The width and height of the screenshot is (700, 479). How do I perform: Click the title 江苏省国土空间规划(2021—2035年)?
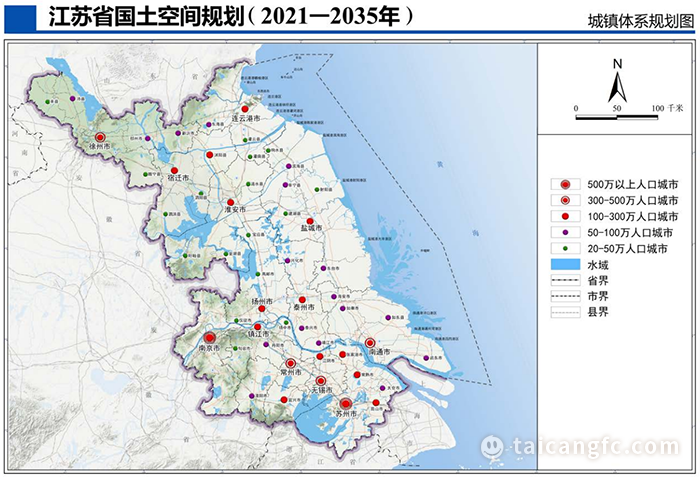(x=231, y=17)
